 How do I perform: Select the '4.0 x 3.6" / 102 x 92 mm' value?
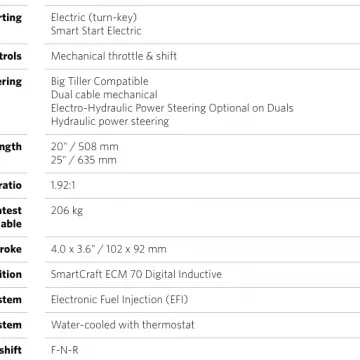tap(108, 249)
